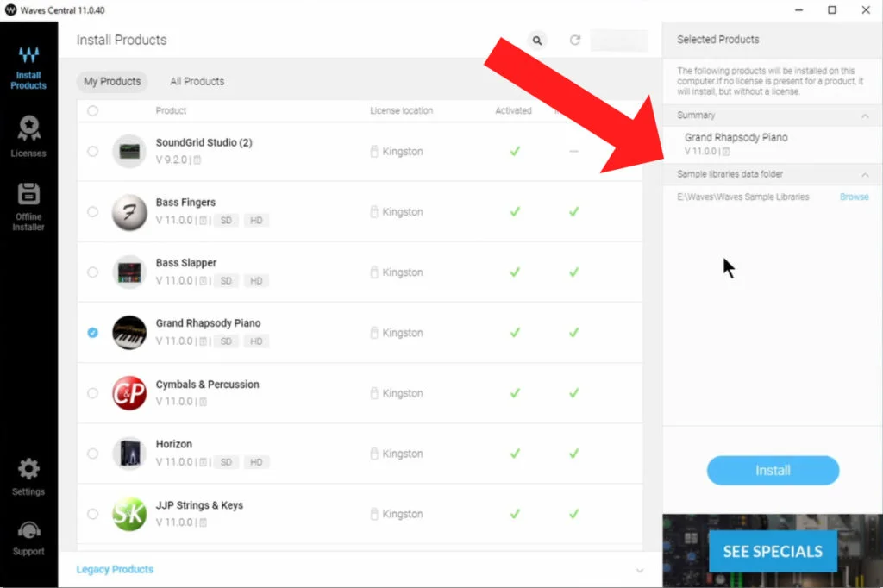The width and height of the screenshot is (883, 588).
Task: Click the Product column header
Action: click(171, 111)
